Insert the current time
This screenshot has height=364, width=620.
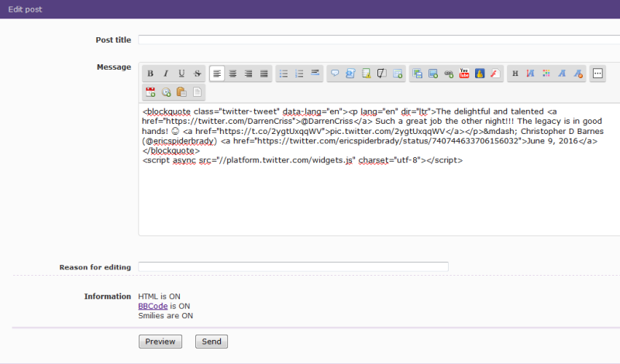coord(166,92)
